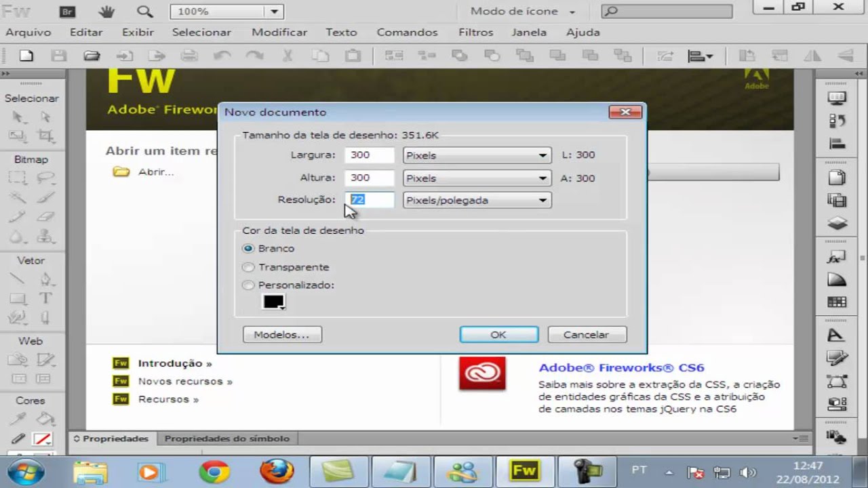The height and width of the screenshot is (488, 868).
Task: Open Adobe Bridge via the Br icon
Action: tap(67, 11)
